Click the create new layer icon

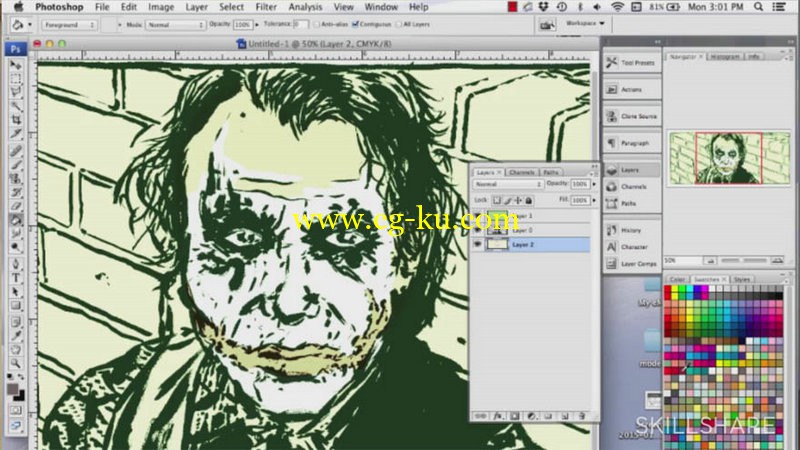tap(565, 416)
